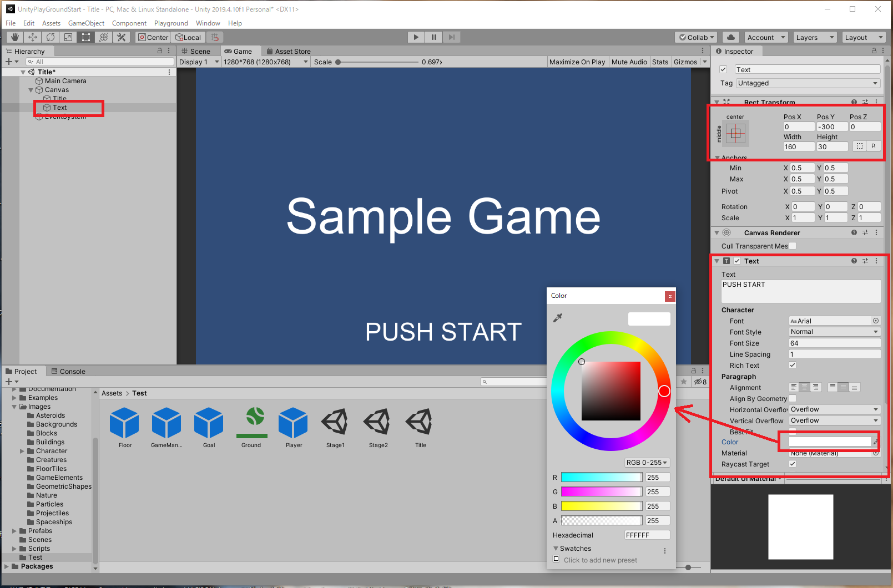Toggle blueprint mode in Rect Transform

860,146
